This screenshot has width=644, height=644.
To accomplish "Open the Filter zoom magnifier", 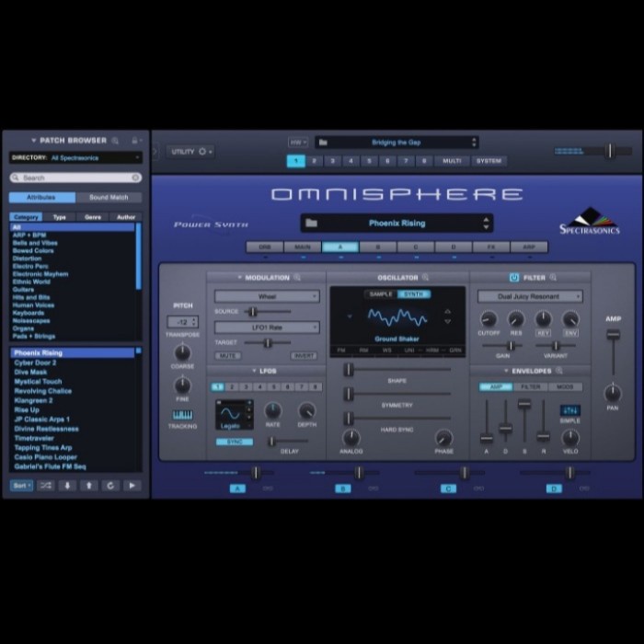I will (553, 278).
